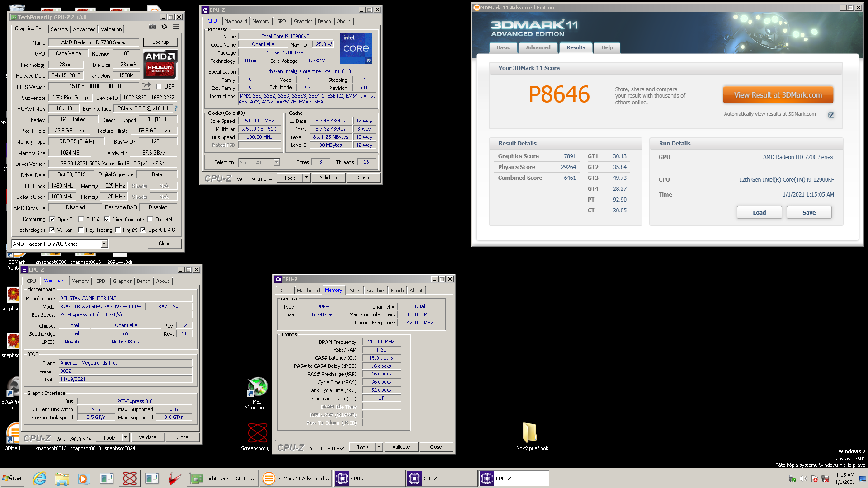Expand Tools dropdown arrow in Mainboard window
Image resolution: width=868 pixels, height=488 pixels.
[x=125, y=437]
